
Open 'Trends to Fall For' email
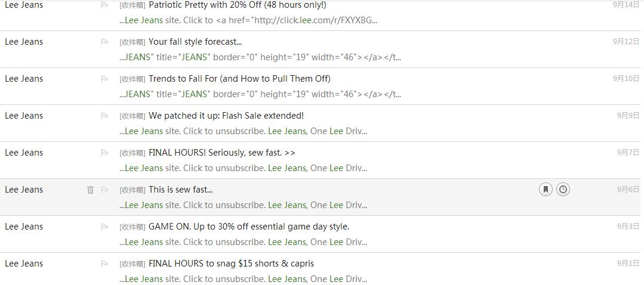click(239, 79)
